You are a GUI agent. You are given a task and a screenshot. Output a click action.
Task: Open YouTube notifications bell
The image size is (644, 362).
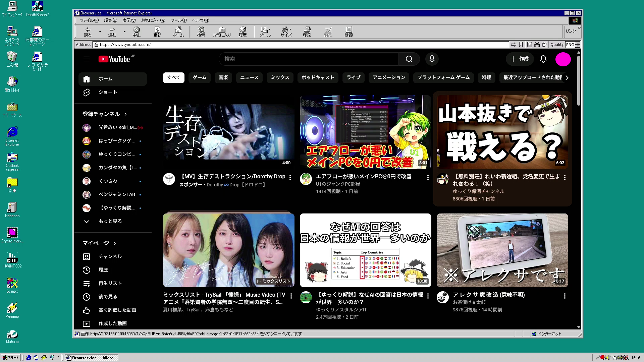click(543, 59)
